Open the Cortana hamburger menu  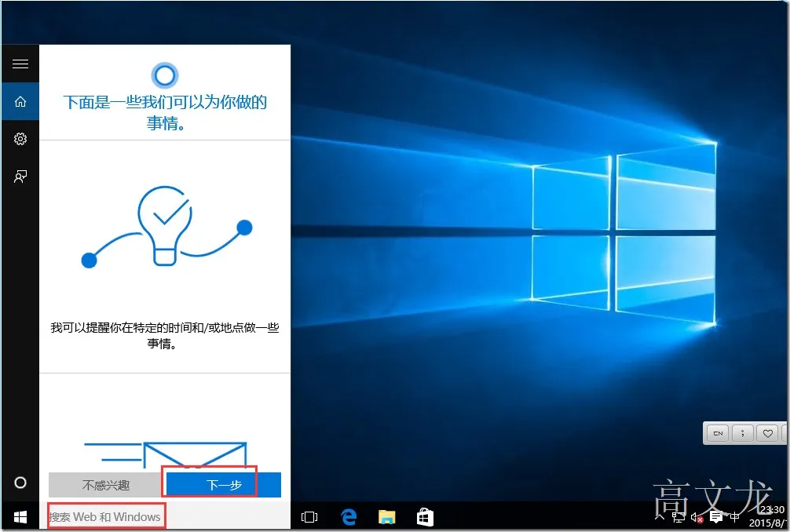coord(20,64)
